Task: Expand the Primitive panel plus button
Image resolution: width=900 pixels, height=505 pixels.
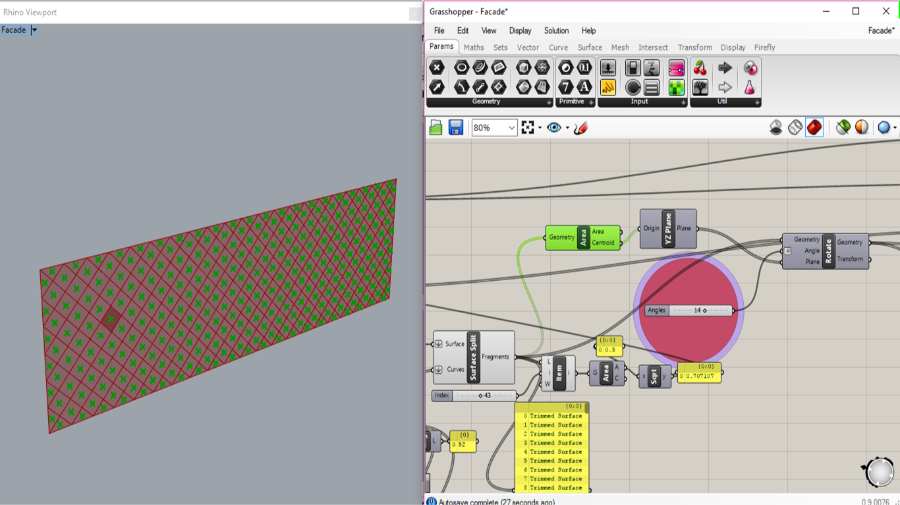Action: [591, 103]
